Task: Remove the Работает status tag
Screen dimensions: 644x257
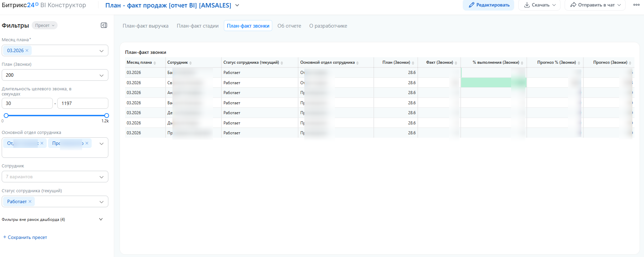Action: point(30,201)
